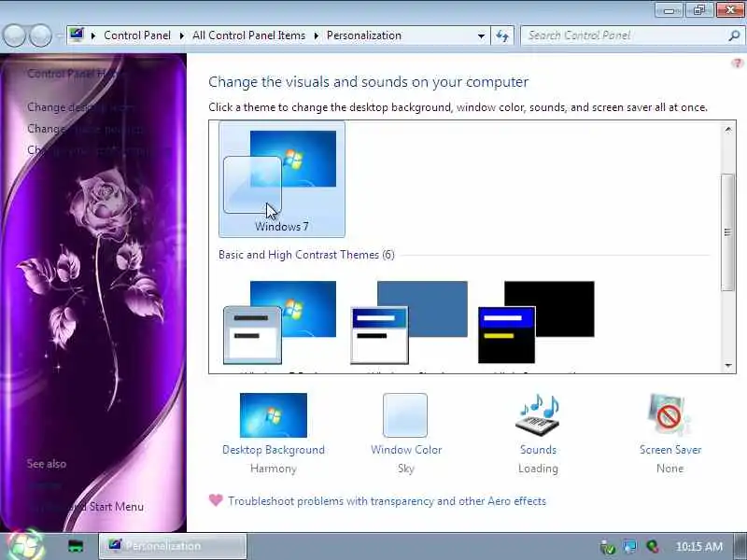Click the themes list scrollbar thumb
The image size is (747, 560).
[x=727, y=232]
